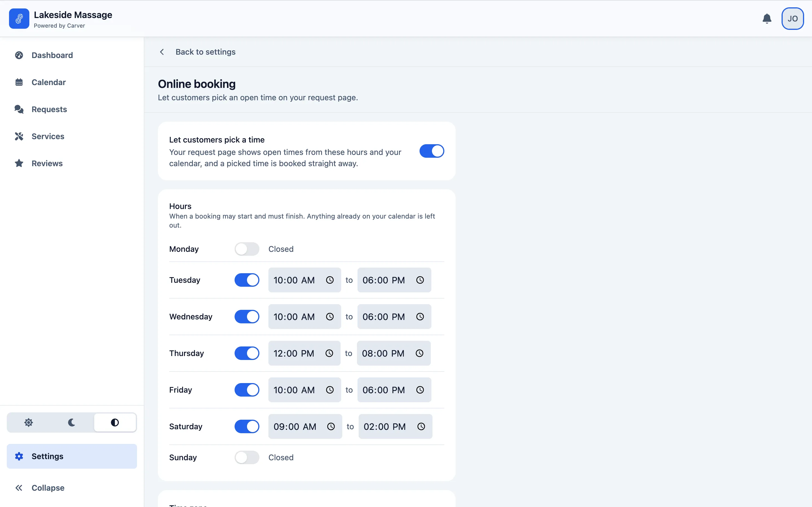Select the light theme sun icon
Viewport: 812px width, 507px height.
tap(28, 422)
